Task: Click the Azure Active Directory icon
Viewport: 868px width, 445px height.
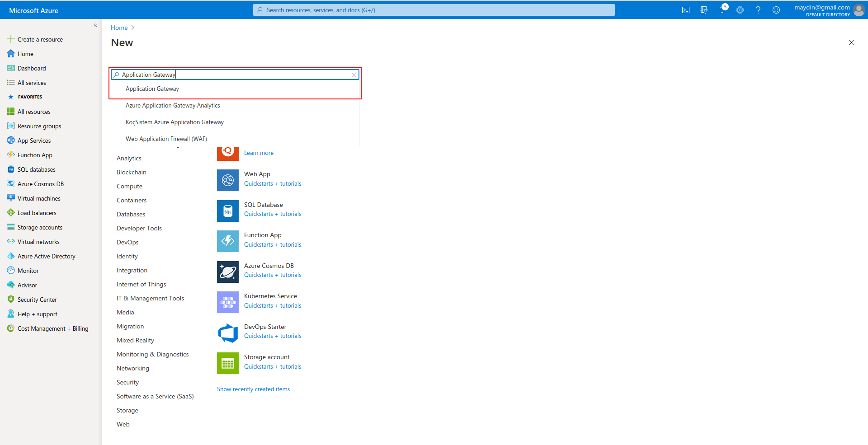Action: pos(11,256)
